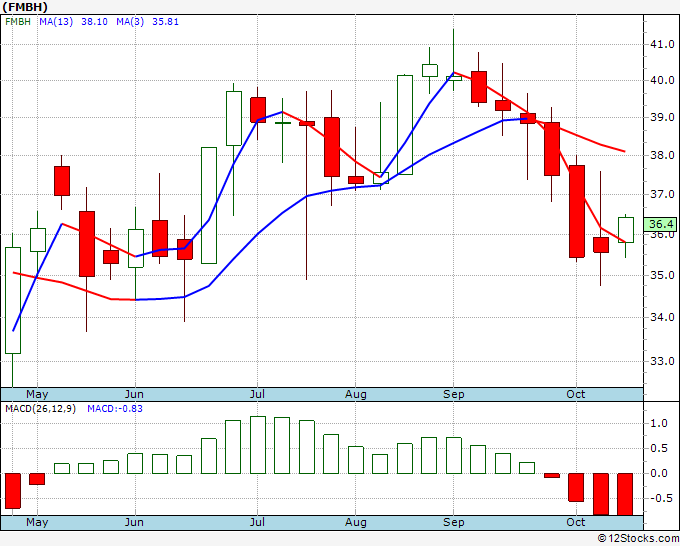This screenshot has height=546, width=680.
Task: Click the 37.0 price axis label
Action: point(662,194)
